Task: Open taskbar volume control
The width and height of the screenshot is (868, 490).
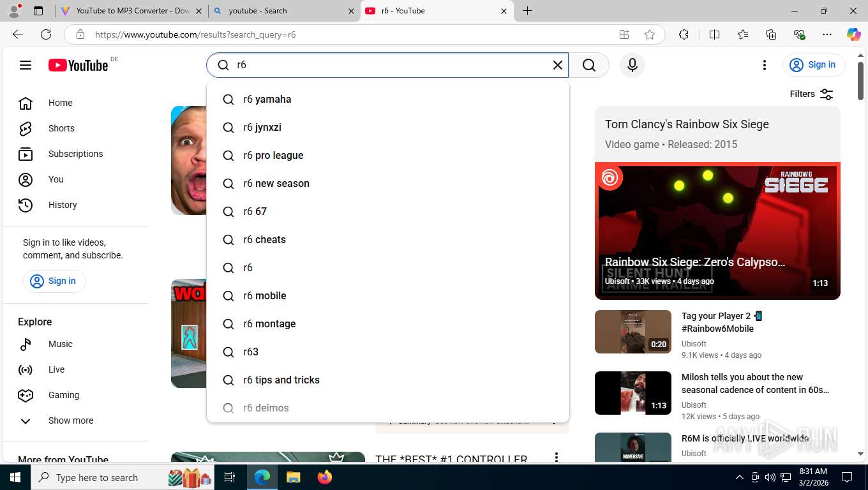Action: [x=770, y=477]
